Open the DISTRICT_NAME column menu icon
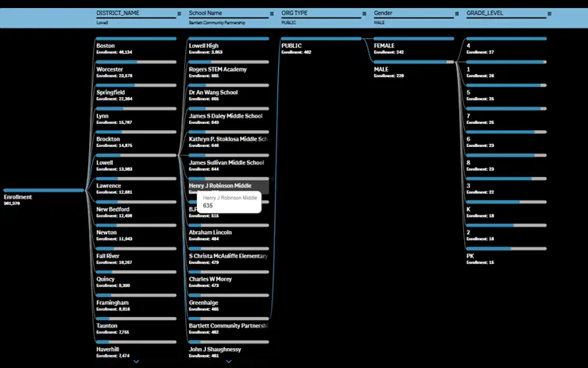Image resolution: width=588 pixels, height=368 pixels. pos(180,14)
